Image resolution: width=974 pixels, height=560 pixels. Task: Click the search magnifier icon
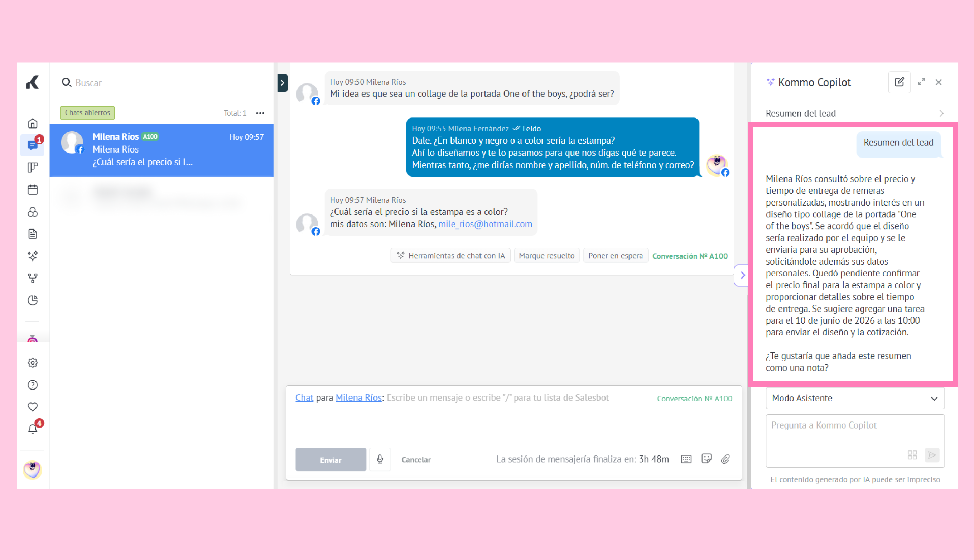[x=67, y=82]
